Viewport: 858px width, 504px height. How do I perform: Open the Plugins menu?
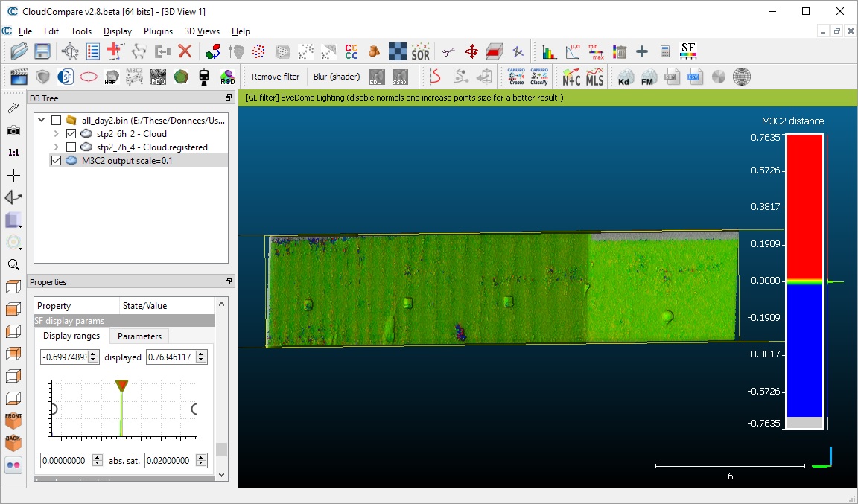coord(158,31)
